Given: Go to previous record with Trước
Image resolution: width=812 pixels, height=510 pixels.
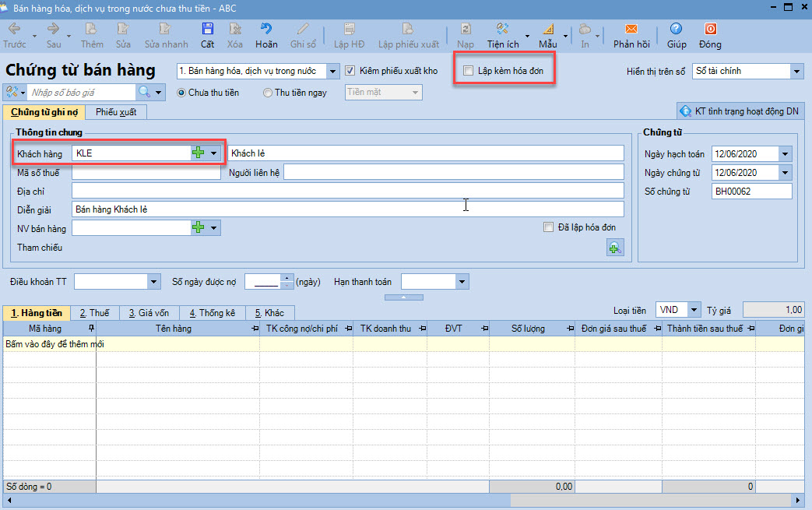Looking at the screenshot, I should (x=14, y=29).
